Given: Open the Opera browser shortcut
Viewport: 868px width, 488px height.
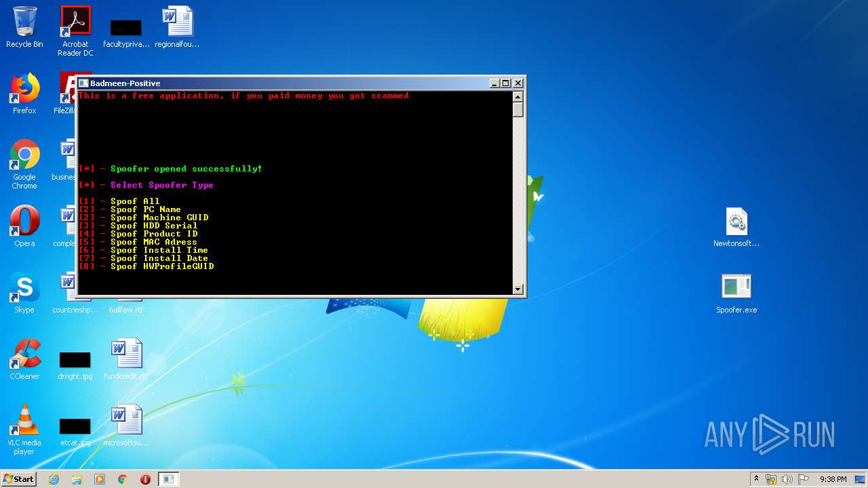Looking at the screenshot, I should [x=24, y=226].
